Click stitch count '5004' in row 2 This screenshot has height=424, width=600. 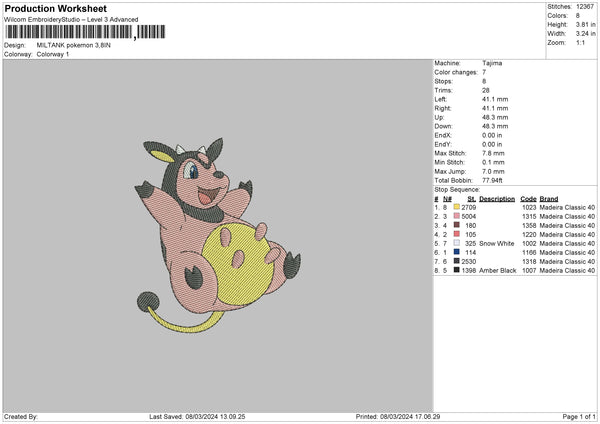coord(469,216)
